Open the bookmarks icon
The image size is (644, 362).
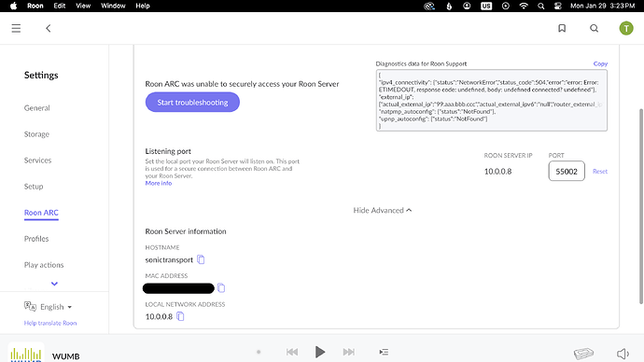pyautogui.click(x=562, y=28)
